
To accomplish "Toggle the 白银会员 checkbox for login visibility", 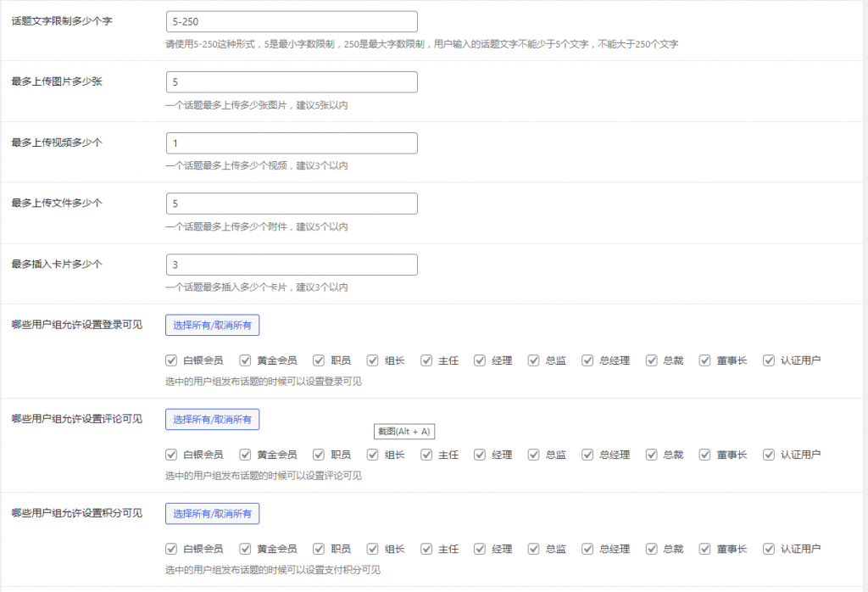I will [x=171, y=360].
